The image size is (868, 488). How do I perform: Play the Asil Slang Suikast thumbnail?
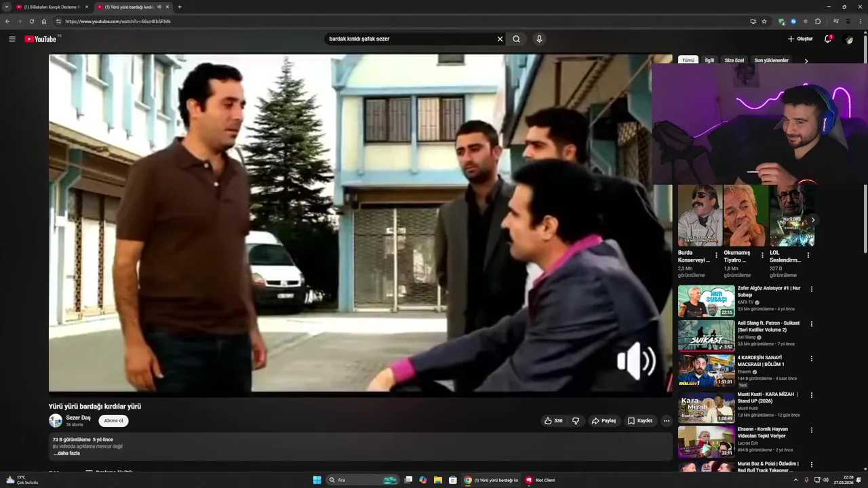pos(706,335)
